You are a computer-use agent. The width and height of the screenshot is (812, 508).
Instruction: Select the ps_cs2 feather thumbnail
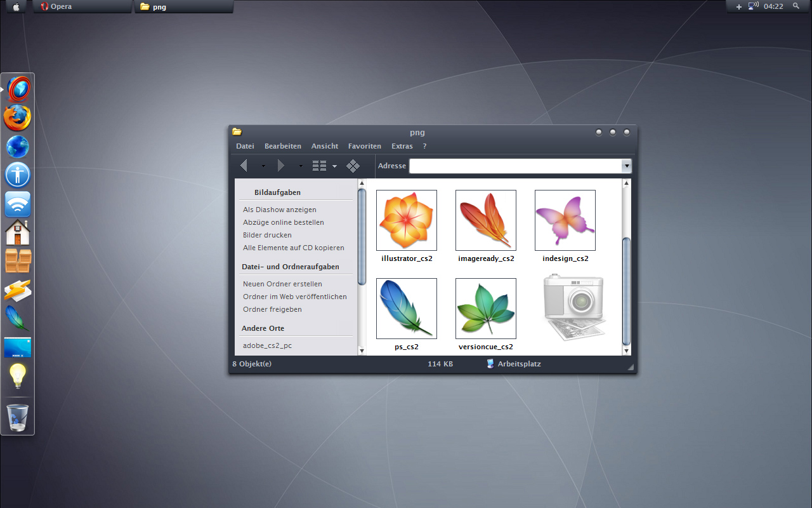(407, 309)
